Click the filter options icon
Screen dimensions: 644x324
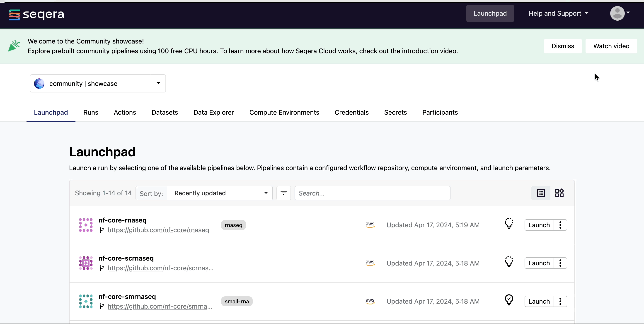pos(283,193)
